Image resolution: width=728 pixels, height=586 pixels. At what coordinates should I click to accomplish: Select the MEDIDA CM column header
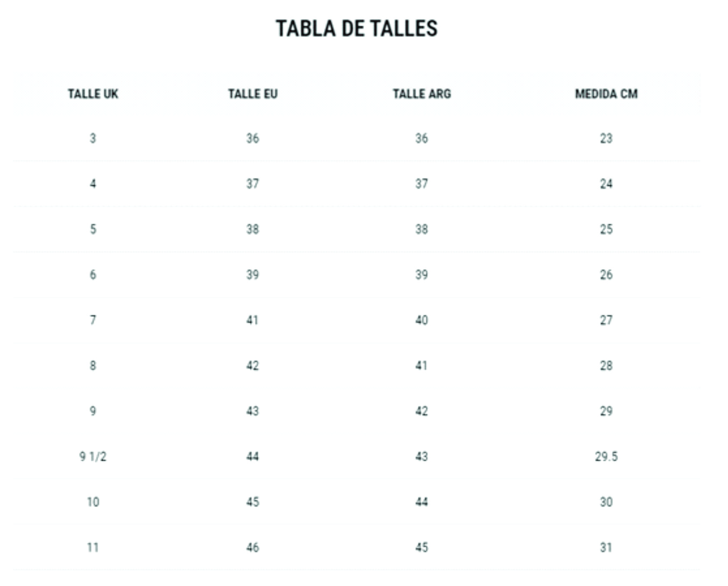coord(606,94)
